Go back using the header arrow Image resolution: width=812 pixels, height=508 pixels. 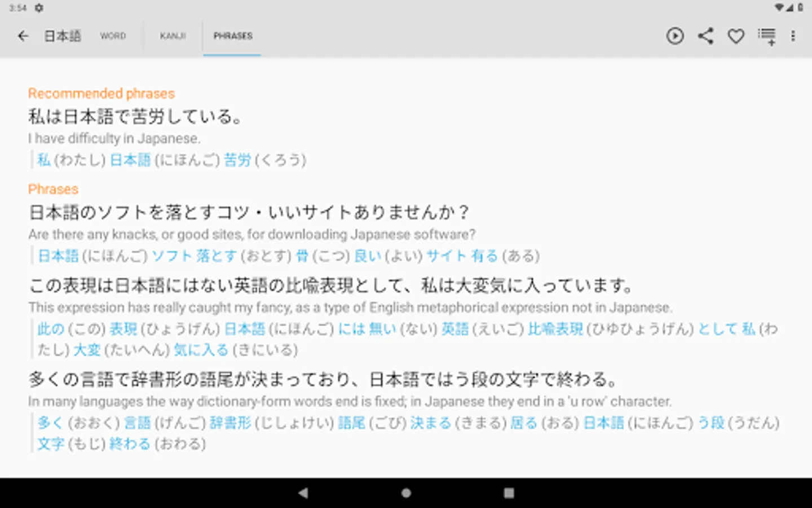click(23, 36)
